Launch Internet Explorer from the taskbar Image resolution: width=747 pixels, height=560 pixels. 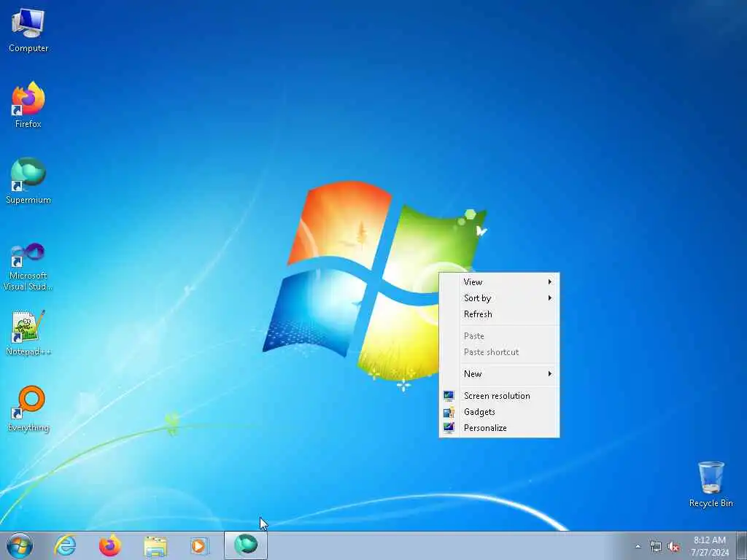65,545
